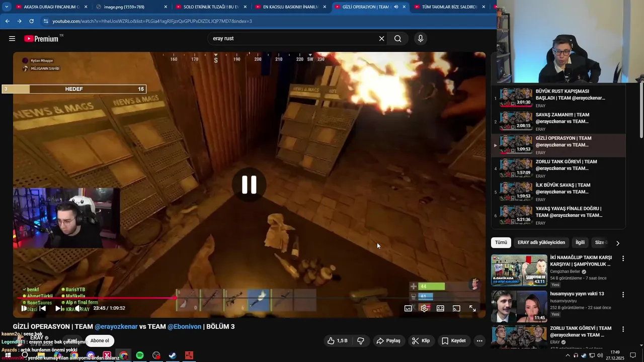The width and height of the screenshot is (644, 362).
Task: Open husamyuyu yayın vakti 13 video
Action: tap(519, 306)
